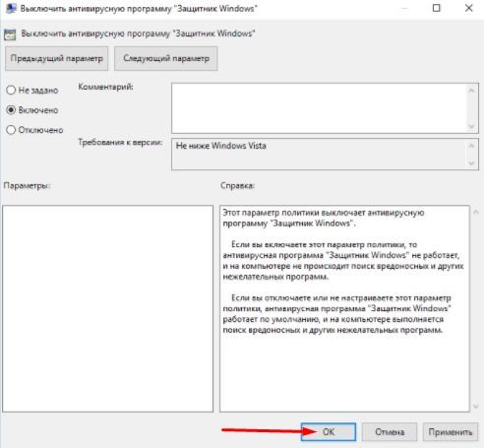
Task: Click the help text starting 'Этот параметр политики'
Action: point(324,218)
